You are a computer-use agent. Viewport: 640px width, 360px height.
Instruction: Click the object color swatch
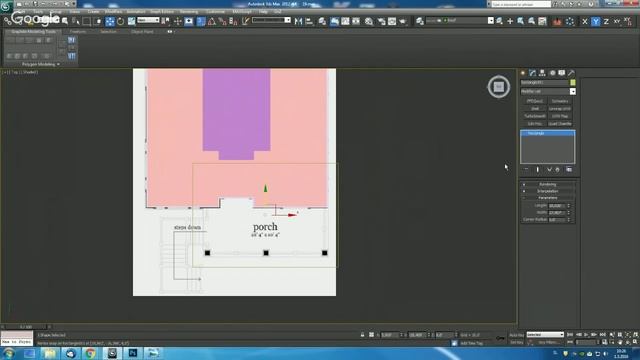tap(573, 82)
